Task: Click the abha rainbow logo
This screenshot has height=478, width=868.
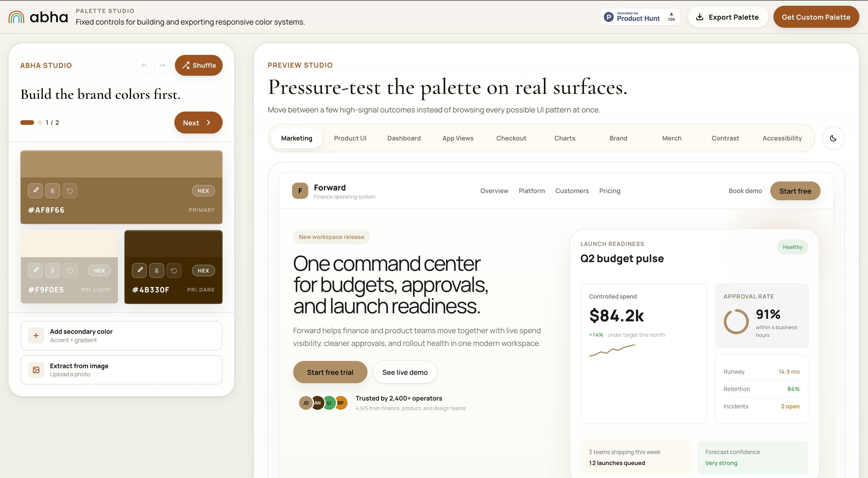Action: click(x=16, y=17)
